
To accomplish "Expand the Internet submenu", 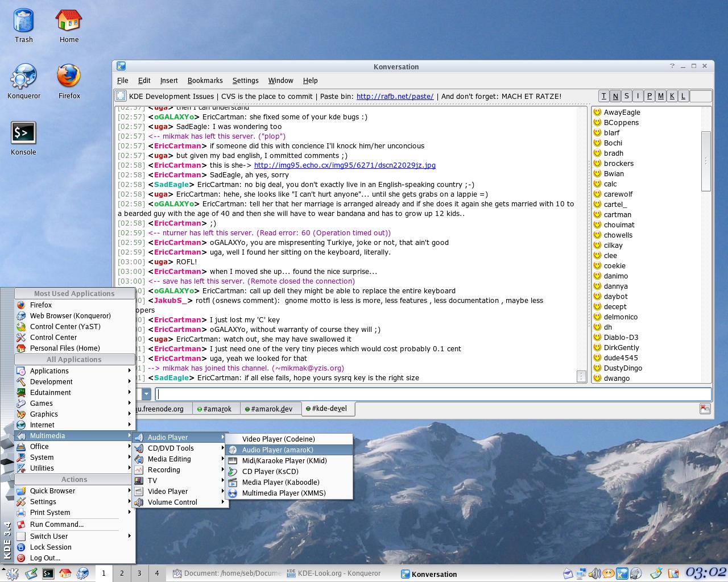I will [74, 425].
